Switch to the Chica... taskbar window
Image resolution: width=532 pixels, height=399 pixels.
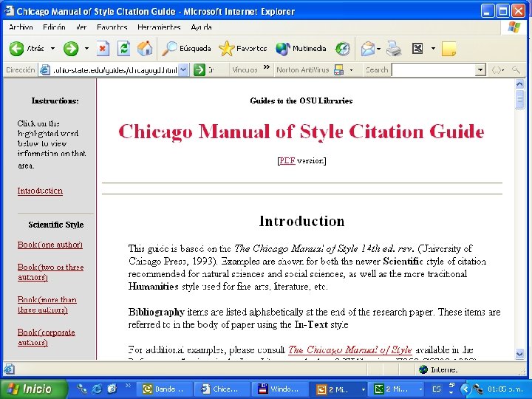[x=222, y=389]
